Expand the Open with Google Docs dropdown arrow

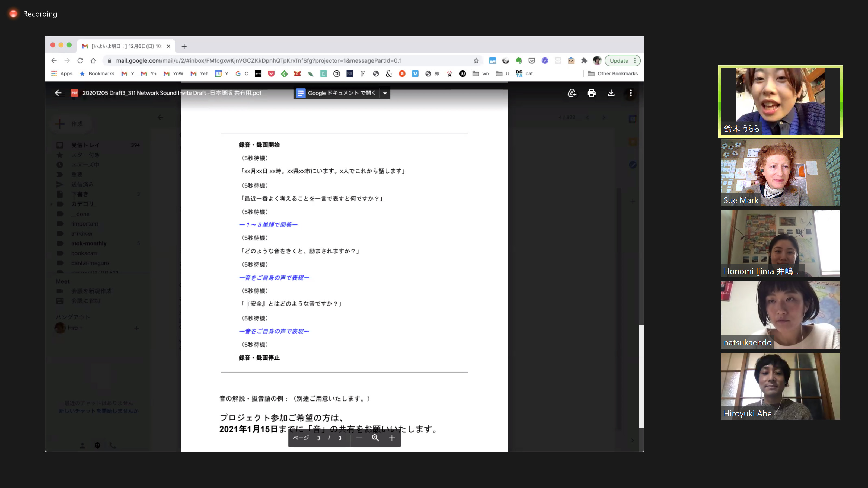point(385,93)
